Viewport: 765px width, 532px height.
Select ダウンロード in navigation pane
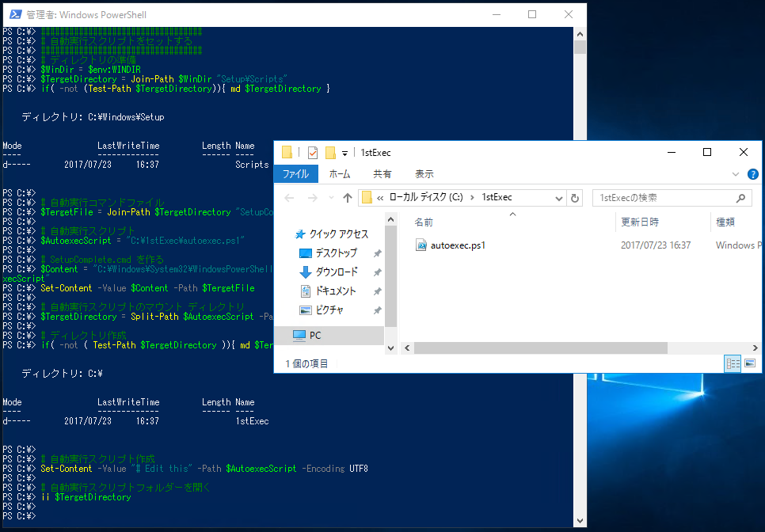329,272
